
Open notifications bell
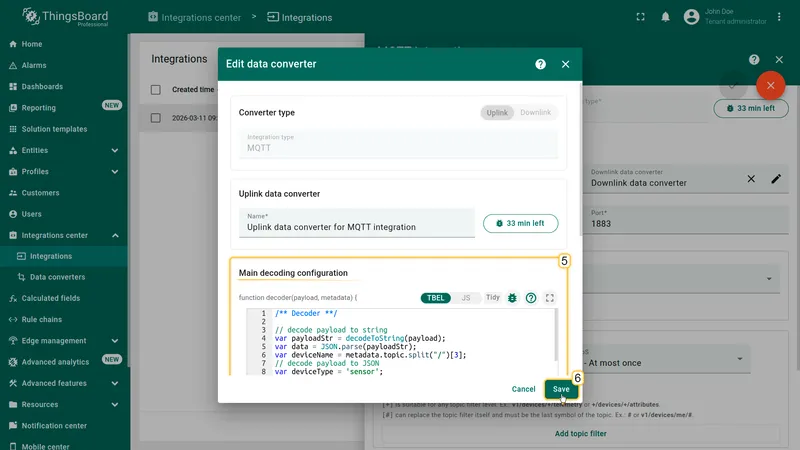pyautogui.click(x=665, y=17)
